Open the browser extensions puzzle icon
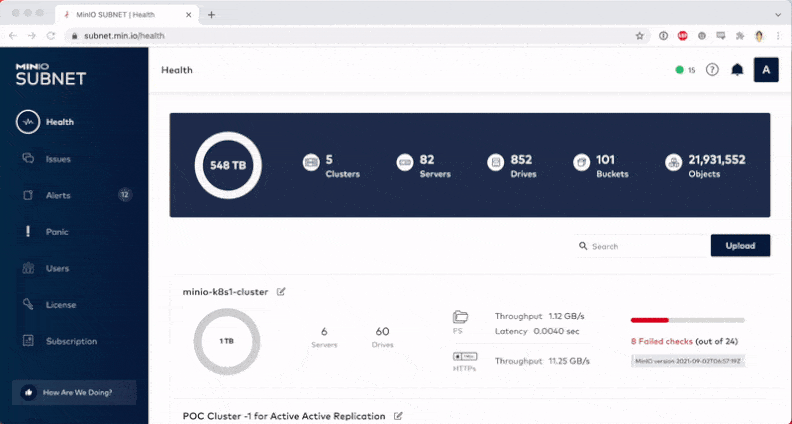 point(739,35)
